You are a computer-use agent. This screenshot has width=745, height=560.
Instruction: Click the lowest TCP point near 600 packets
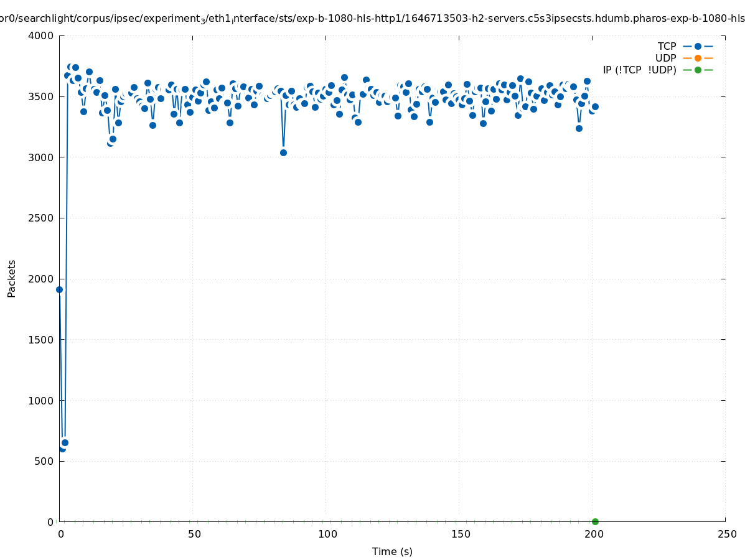62,448
